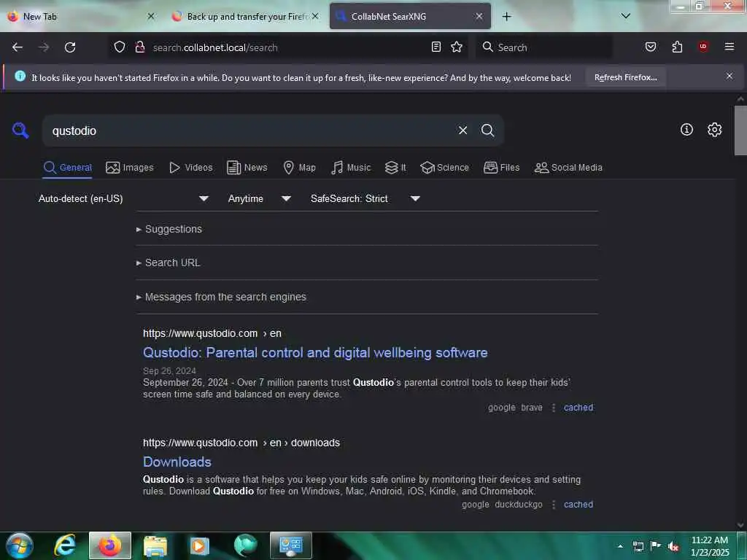Submit search with the magnifier button
The height and width of the screenshot is (560, 747).
click(487, 130)
